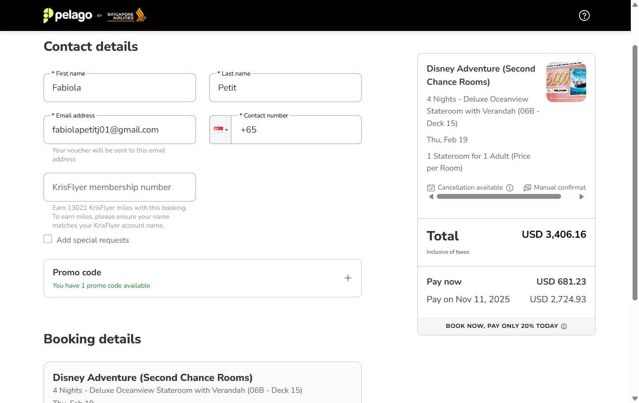Click 'Disney Adventure (Second Chance Rooms)' summary title
This screenshot has width=639, height=403.
(481, 75)
